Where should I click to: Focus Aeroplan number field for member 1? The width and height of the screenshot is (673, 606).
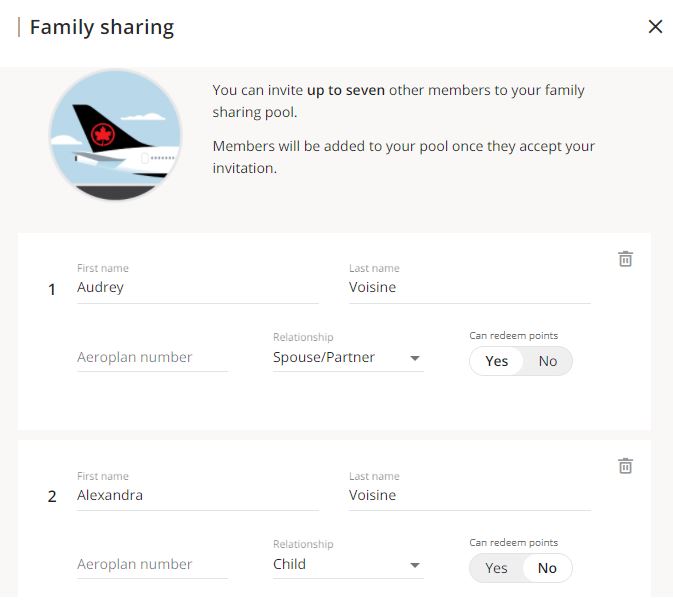(x=152, y=357)
